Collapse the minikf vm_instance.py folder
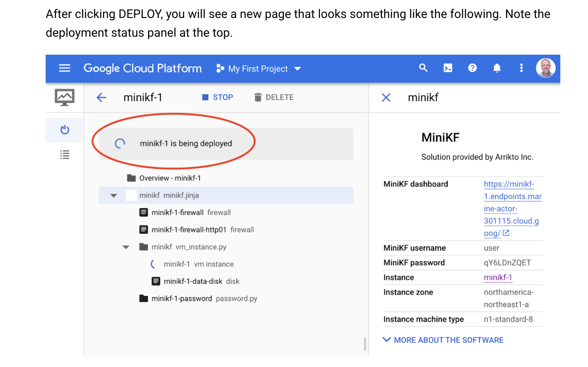Screen dimensions: 588x367 click(x=126, y=247)
